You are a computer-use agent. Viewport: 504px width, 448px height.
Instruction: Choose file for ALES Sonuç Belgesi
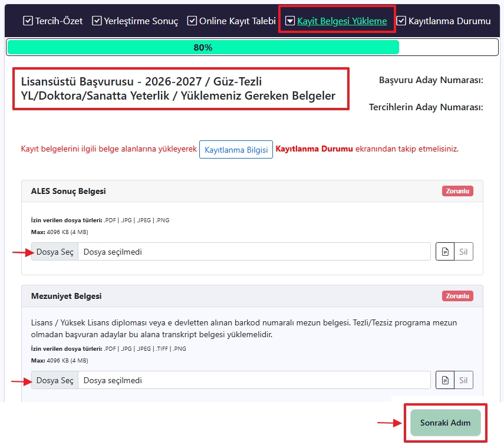click(55, 252)
